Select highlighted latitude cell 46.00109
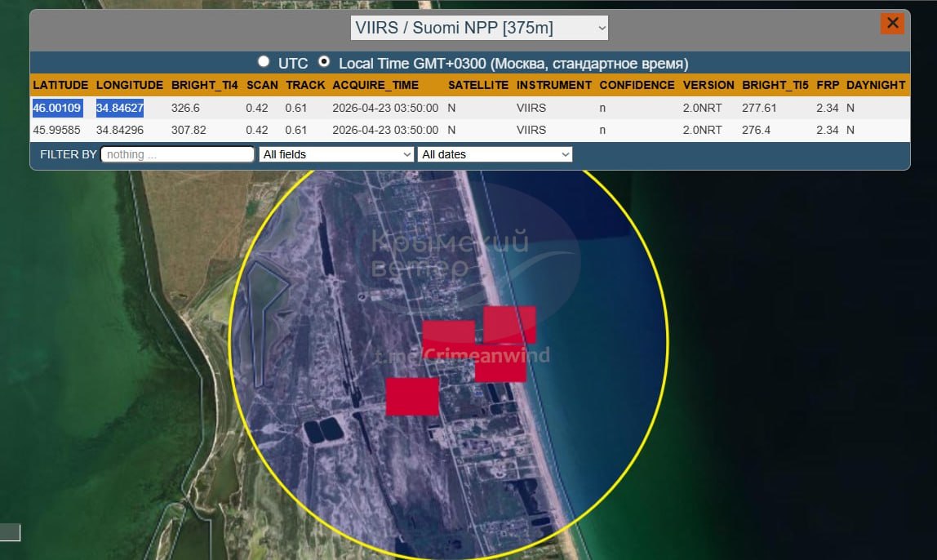Viewport: 937px width, 560px height. 57,108
